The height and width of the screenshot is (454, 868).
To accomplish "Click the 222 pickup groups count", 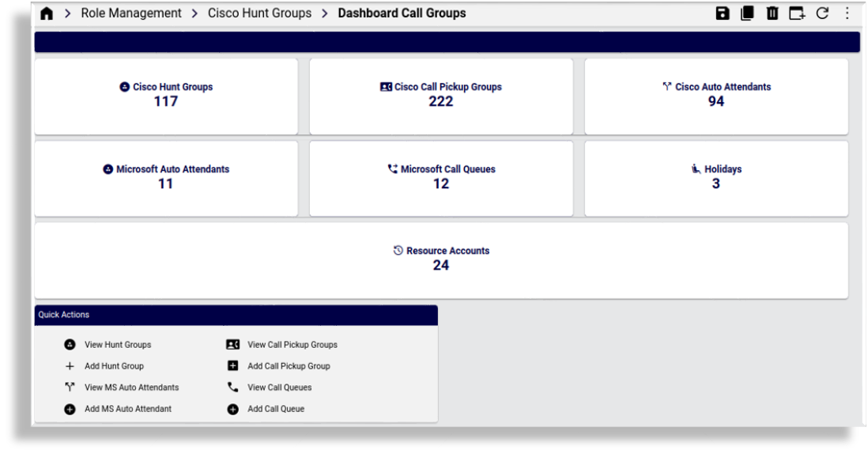I will pyautogui.click(x=440, y=101).
